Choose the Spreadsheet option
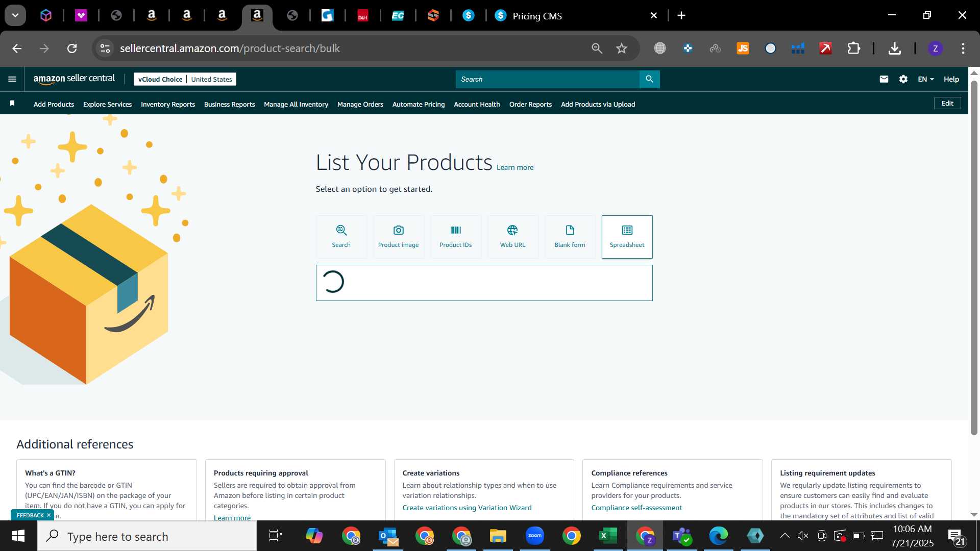 click(x=627, y=237)
